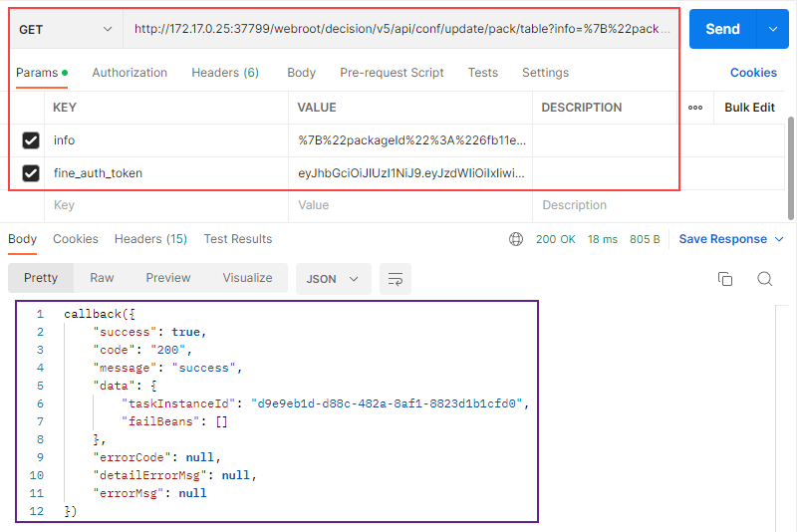Viewport: 798px width, 532px height.
Task: Open the JSON format dropdown
Action: [333, 279]
